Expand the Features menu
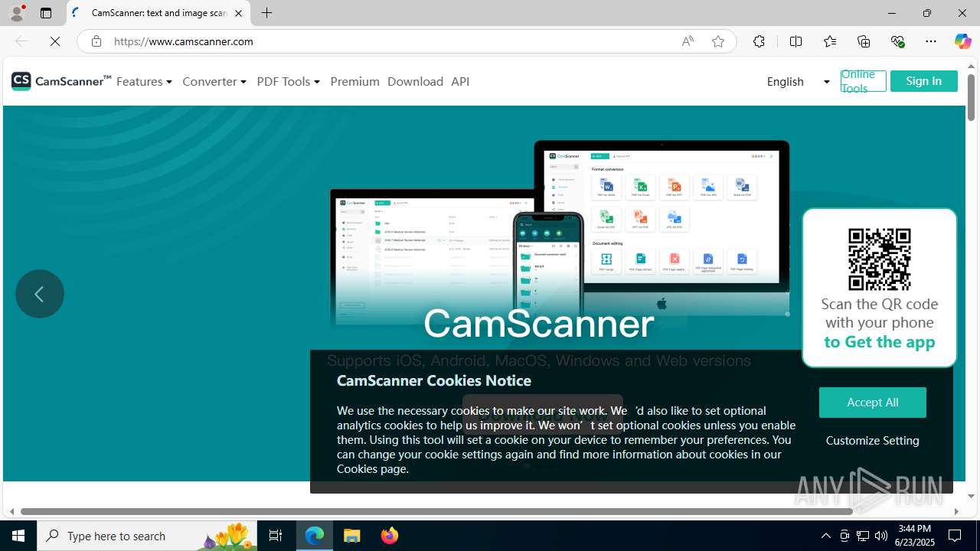The width and height of the screenshot is (980, 551). point(144,81)
